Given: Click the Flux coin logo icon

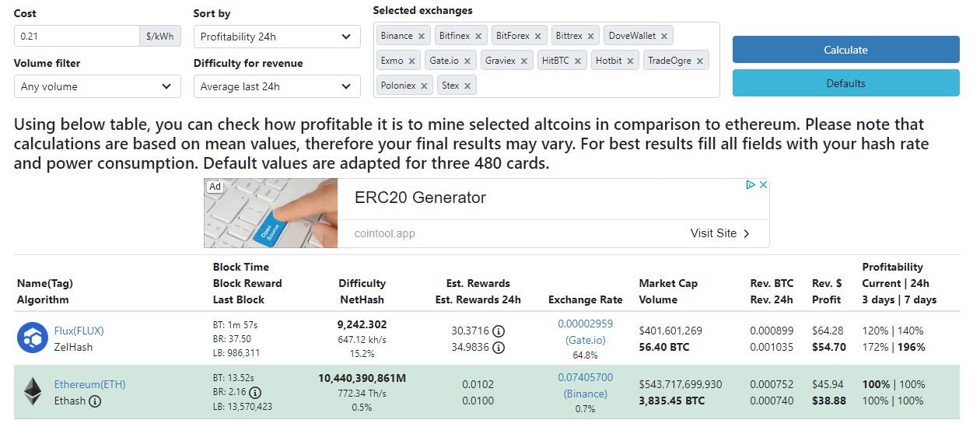Looking at the screenshot, I should (33, 338).
